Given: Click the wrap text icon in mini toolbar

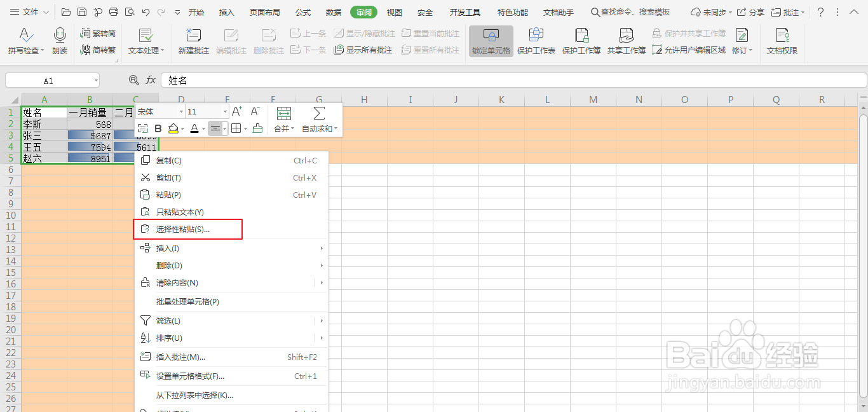Looking at the screenshot, I should (x=143, y=128).
